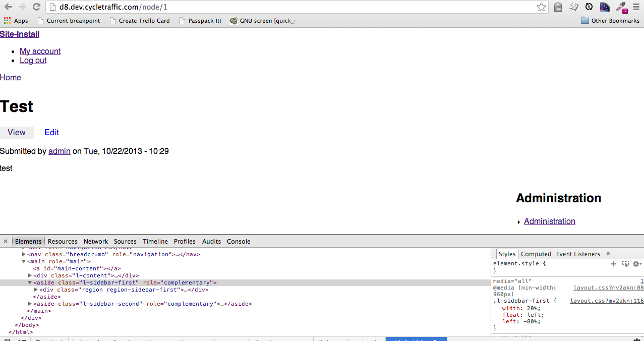Click the TAG extension icon
Screen dimensions: 644x341
click(x=558, y=7)
